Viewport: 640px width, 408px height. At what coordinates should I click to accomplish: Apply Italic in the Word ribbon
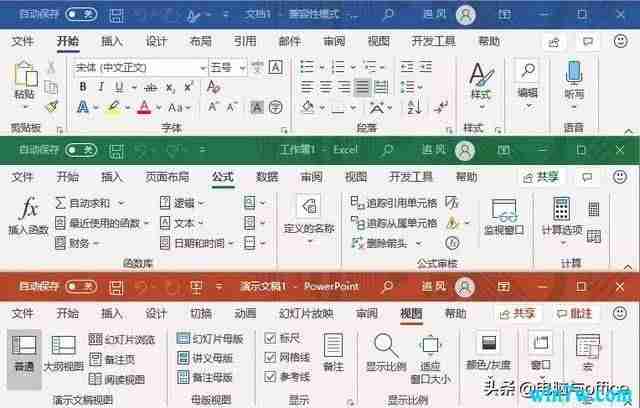[101, 86]
